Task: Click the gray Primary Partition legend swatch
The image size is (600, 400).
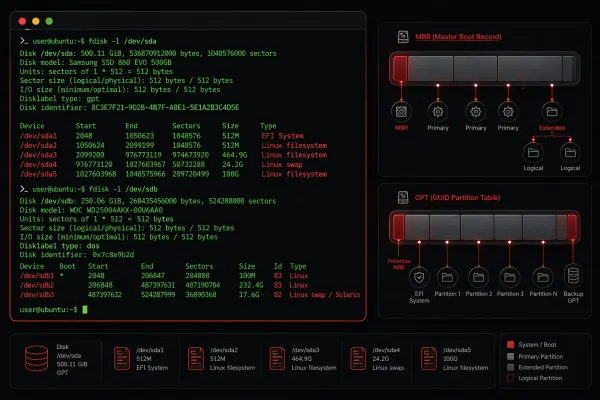Action: click(x=510, y=356)
